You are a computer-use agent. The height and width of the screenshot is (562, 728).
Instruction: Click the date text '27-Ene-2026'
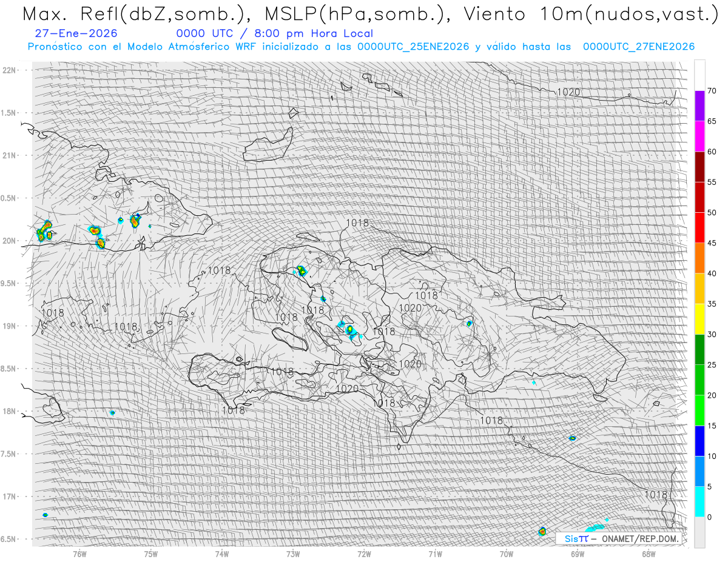[76, 33]
